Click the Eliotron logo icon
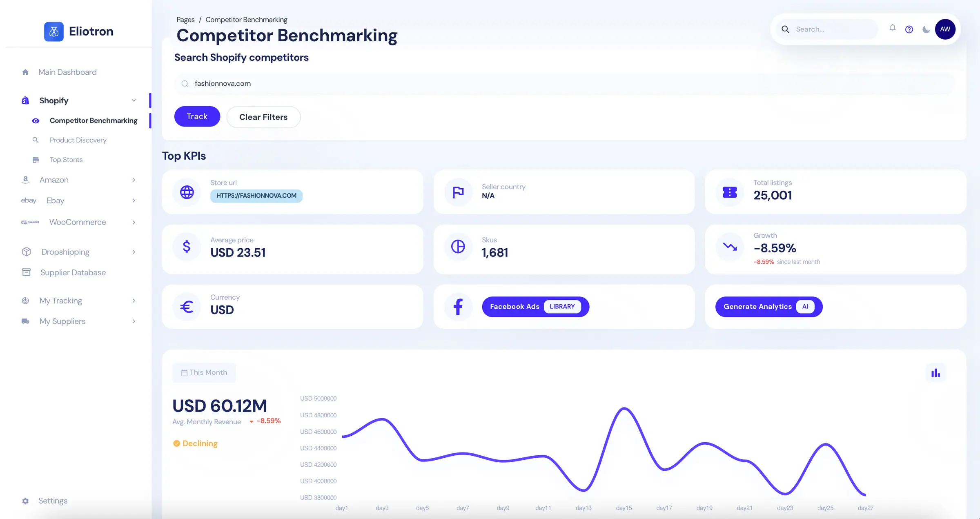Image resolution: width=980 pixels, height=519 pixels. point(53,31)
